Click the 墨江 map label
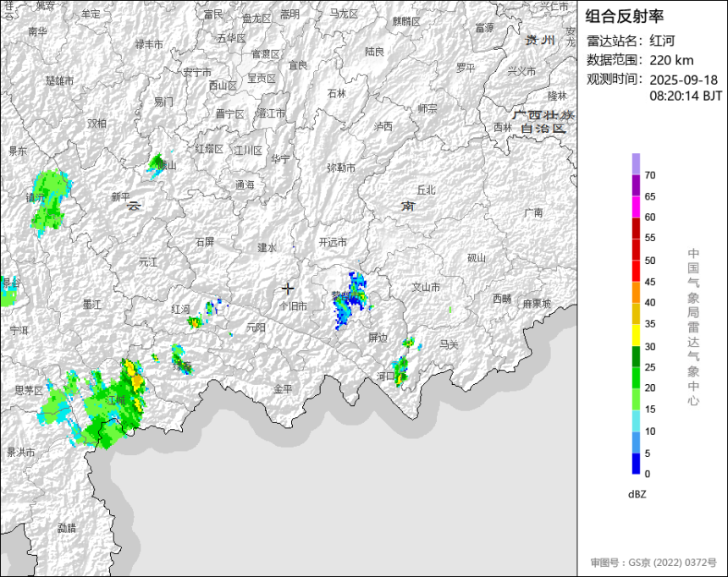728x577 pixels. click(x=92, y=305)
